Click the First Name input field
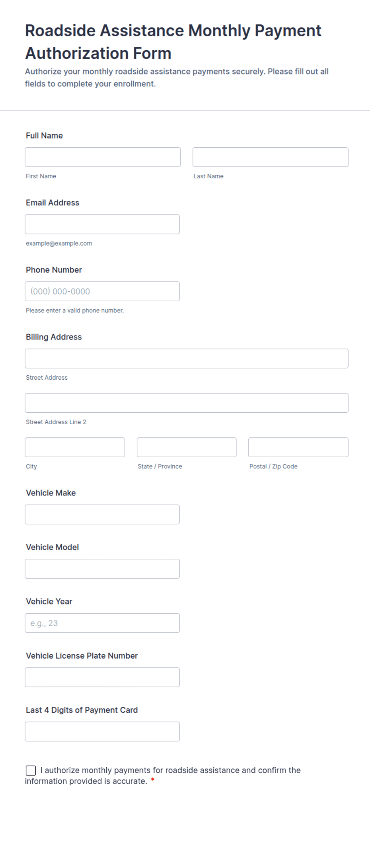The width and height of the screenshot is (370, 868). (x=103, y=157)
